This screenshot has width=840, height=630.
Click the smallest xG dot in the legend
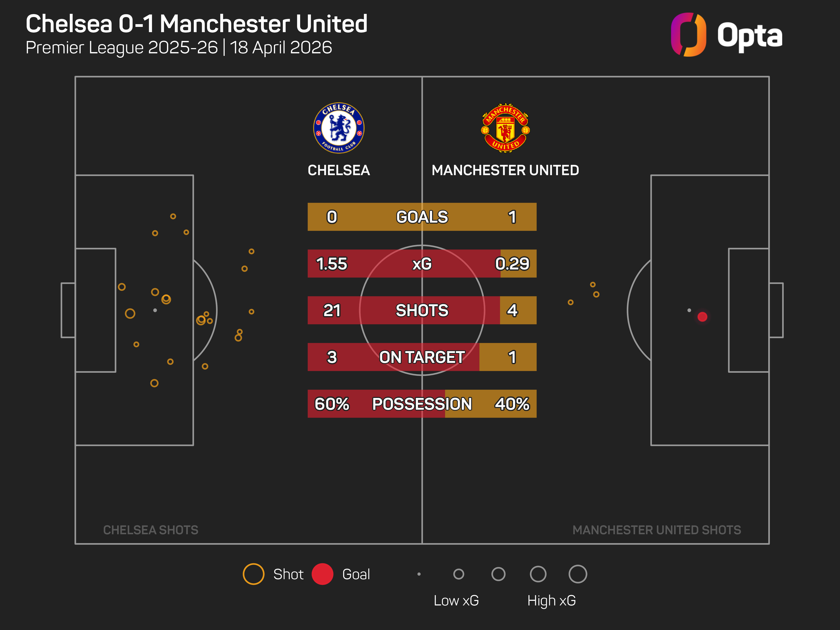click(x=419, y=574)
